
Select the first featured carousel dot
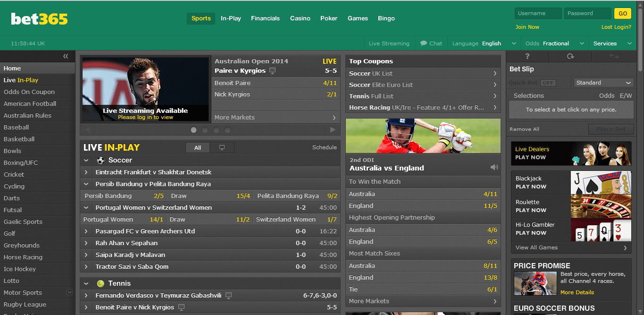click(193, 130)
